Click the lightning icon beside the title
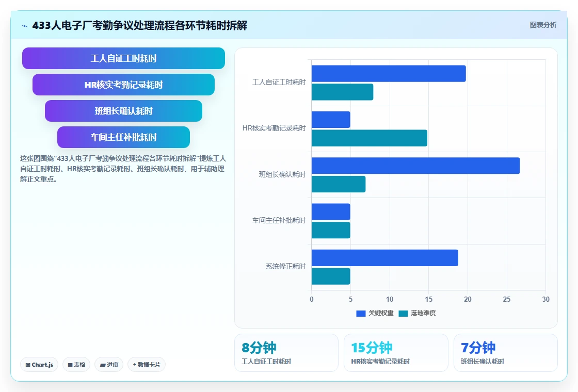Screen dimensions: 578x392 click(x=25, y=26)
